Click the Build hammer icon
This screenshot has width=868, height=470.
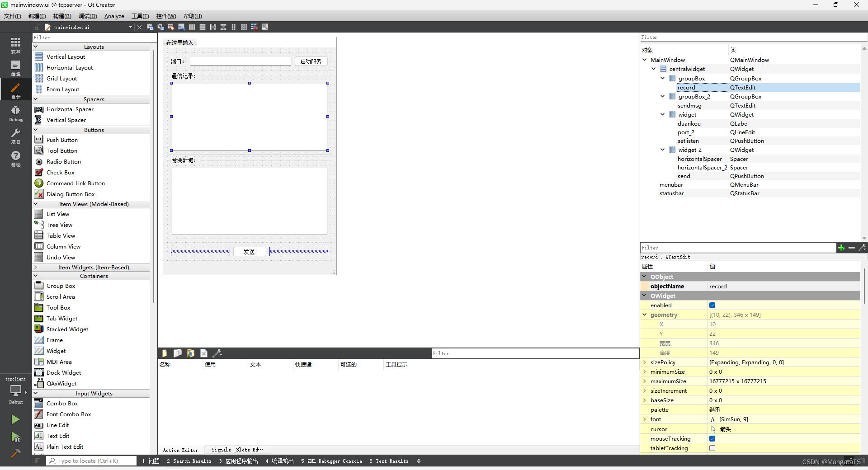coord(15,453)
